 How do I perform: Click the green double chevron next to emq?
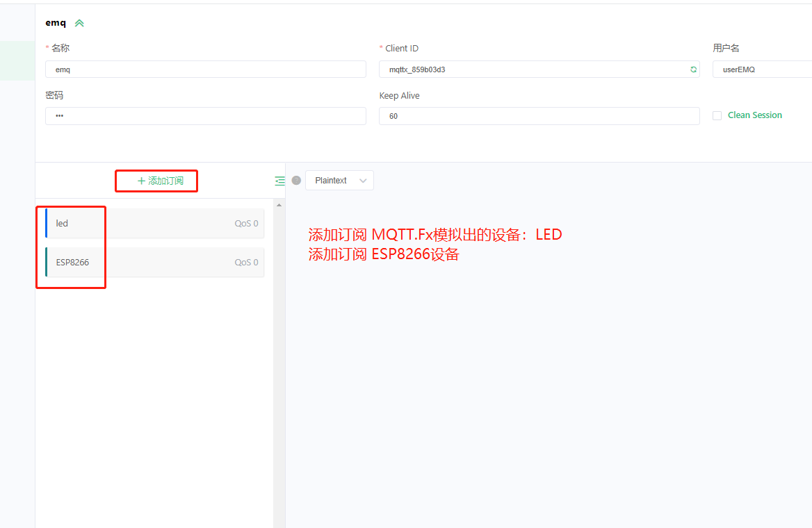[x=79, y=22]
